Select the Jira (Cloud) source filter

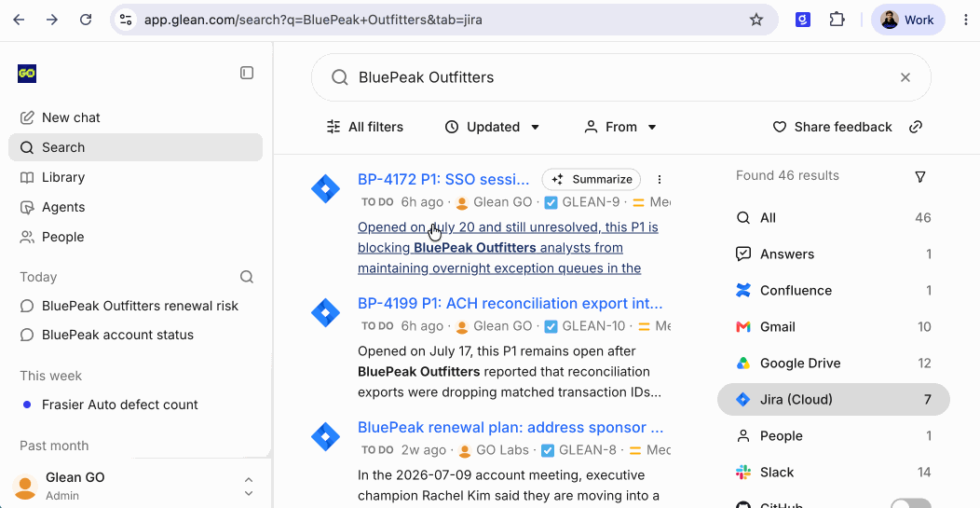(833, 399)
